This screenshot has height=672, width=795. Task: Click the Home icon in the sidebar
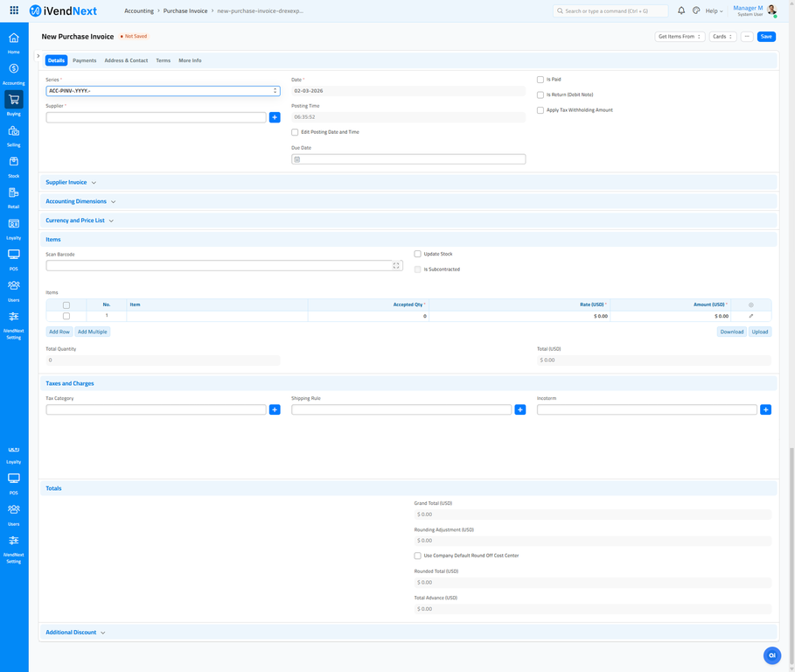pyautogui.click(x=13, y=38)
